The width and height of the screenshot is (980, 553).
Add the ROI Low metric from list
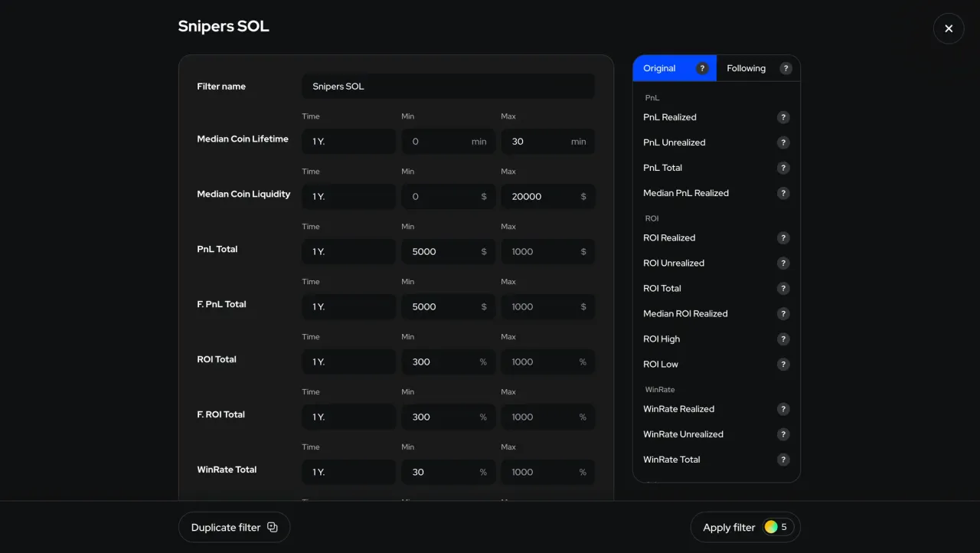coord(661,365)
